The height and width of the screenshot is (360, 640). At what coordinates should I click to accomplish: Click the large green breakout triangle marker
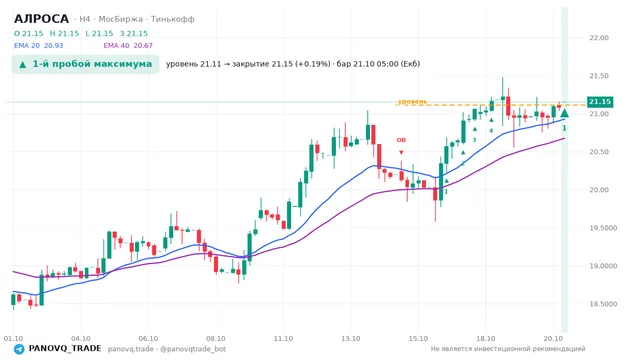click(564, 113)
